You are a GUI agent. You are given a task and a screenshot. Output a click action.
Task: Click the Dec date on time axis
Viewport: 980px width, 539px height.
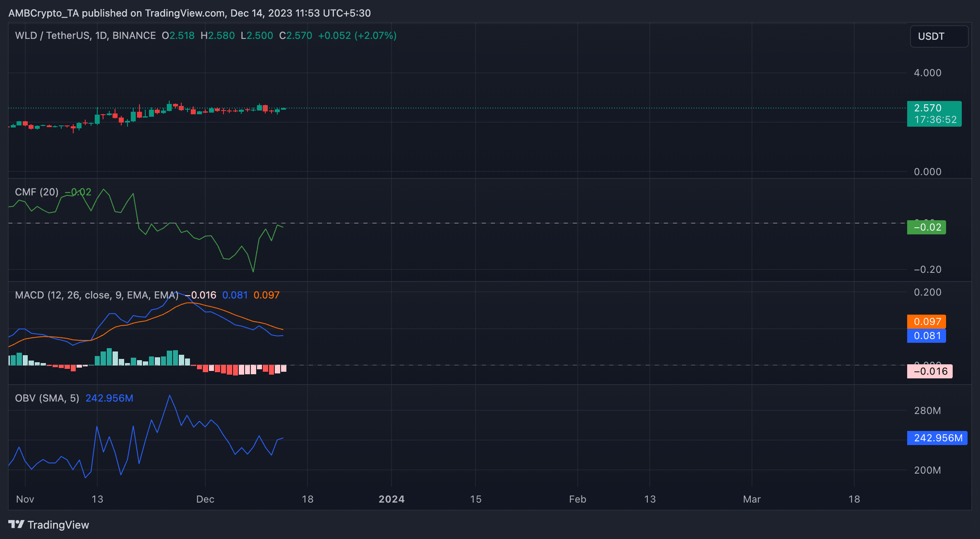[x=205, y=499]
